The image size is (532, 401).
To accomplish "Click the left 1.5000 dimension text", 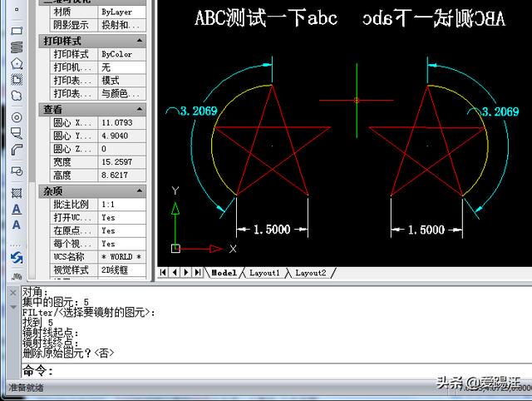I will pos(272,230).
